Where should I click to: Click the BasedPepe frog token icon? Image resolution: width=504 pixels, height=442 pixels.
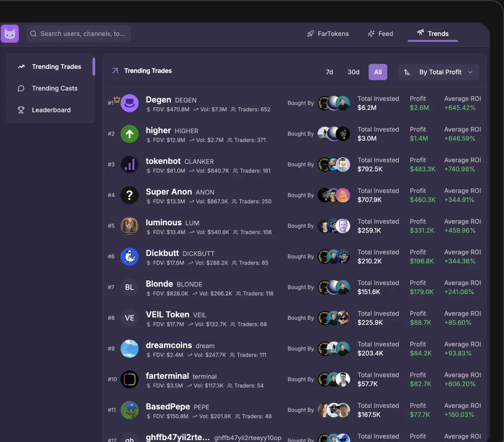tap(130, 410)
